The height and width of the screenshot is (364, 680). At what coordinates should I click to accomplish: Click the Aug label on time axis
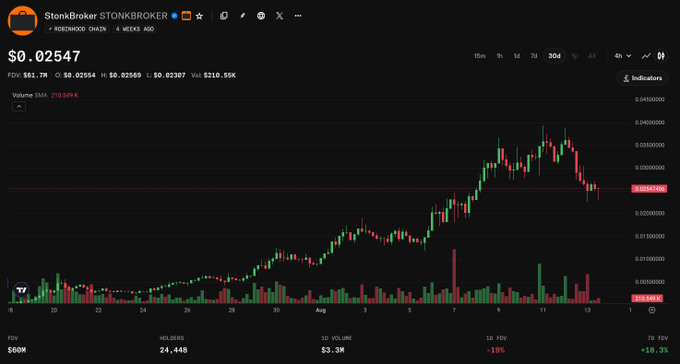pos(320,310)
